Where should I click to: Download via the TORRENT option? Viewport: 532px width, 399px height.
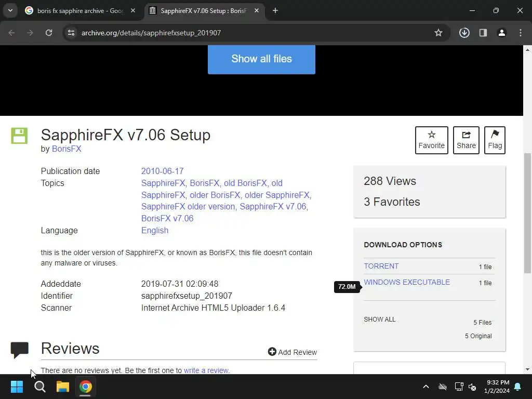tap(381, 266)
